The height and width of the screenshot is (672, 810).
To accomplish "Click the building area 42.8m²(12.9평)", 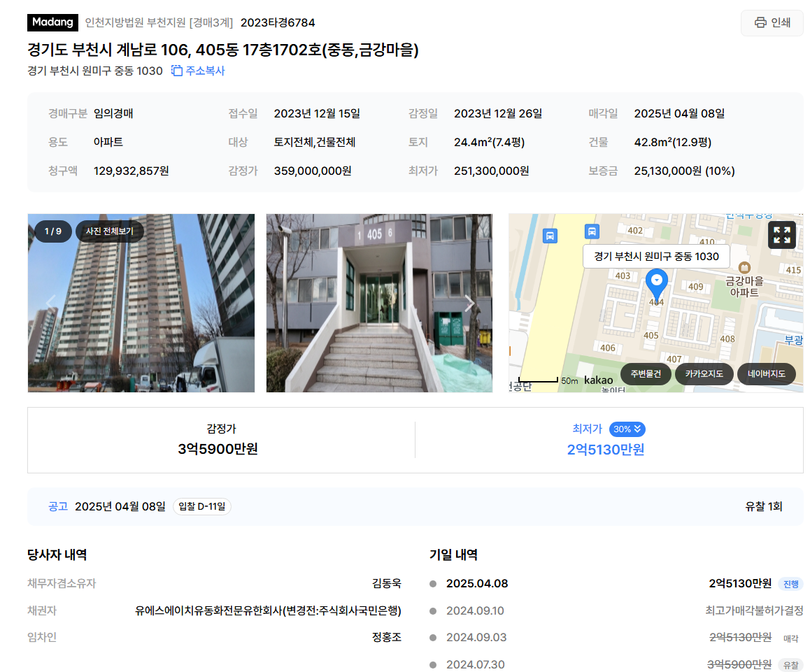I will [x=673, y=142].
